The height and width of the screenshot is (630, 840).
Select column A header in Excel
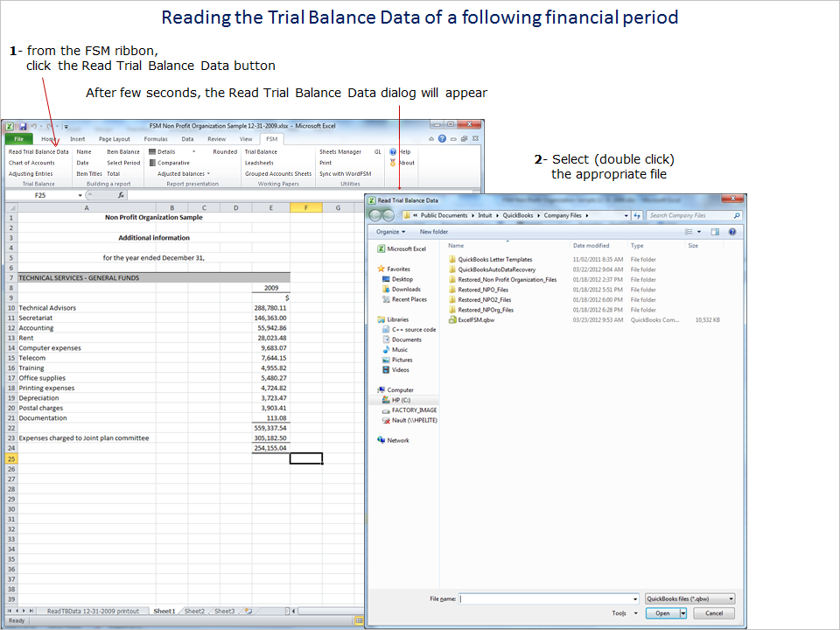87,208
